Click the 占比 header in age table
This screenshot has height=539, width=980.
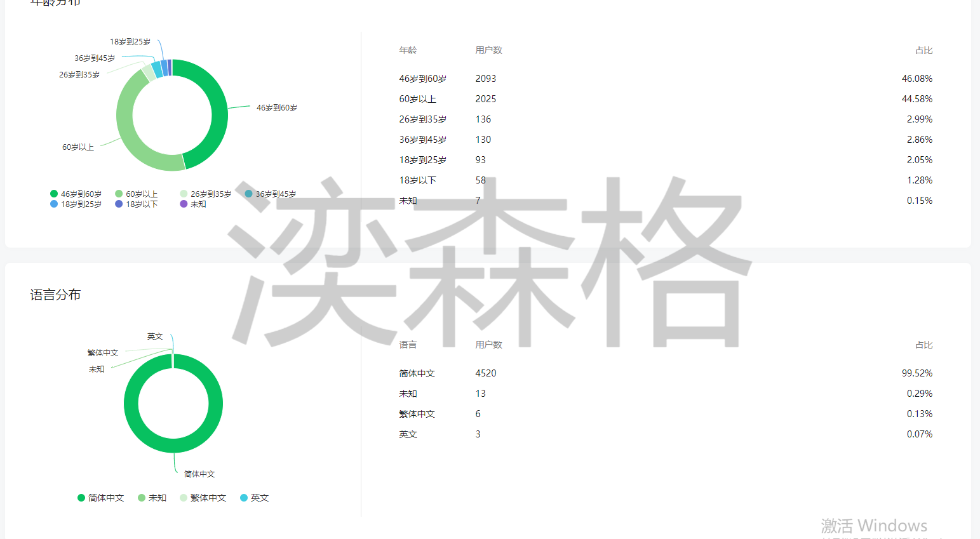(x=923, y=50)
